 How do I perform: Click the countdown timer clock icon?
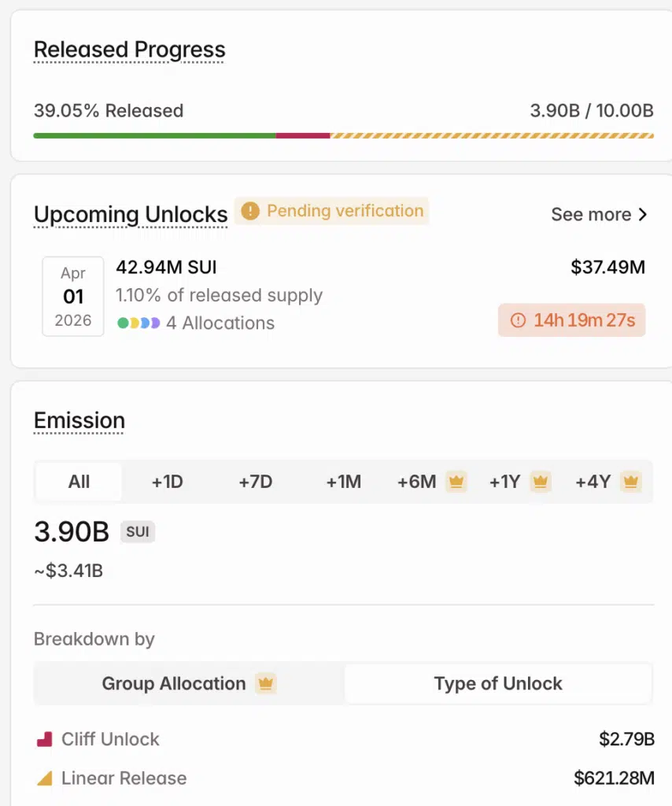(518, 320)
